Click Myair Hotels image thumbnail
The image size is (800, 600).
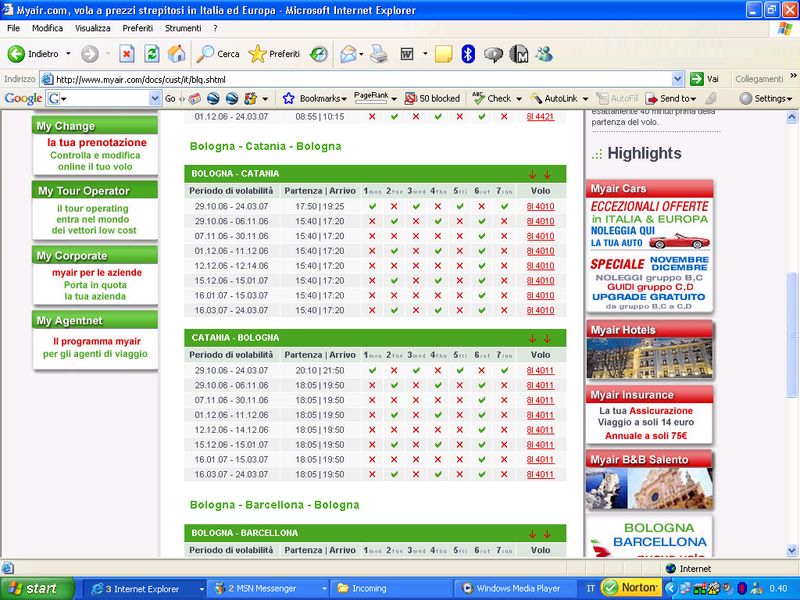click(649, 358)
